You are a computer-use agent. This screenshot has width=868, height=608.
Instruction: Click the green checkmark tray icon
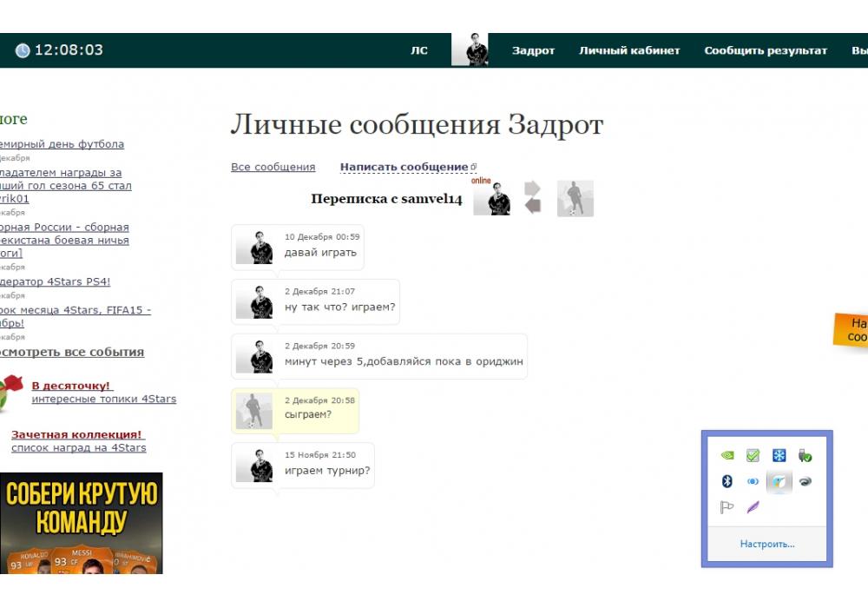[753, 455]
